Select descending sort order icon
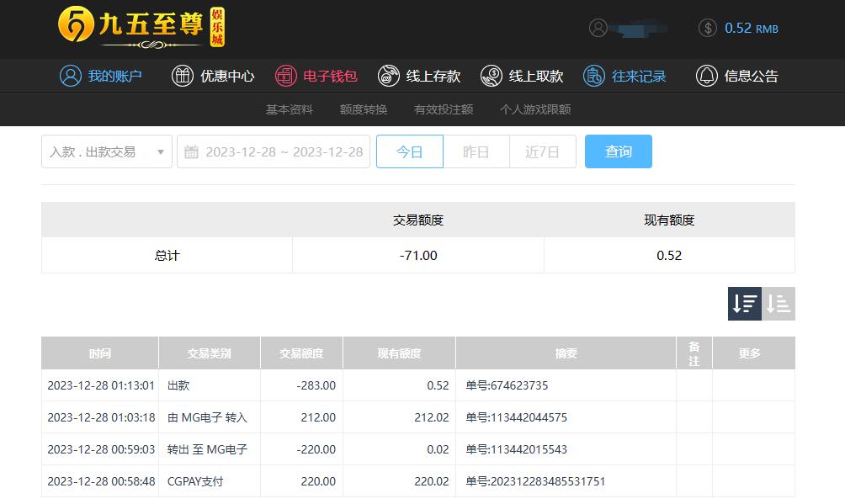The image size is (845, 504). (745, 304)
